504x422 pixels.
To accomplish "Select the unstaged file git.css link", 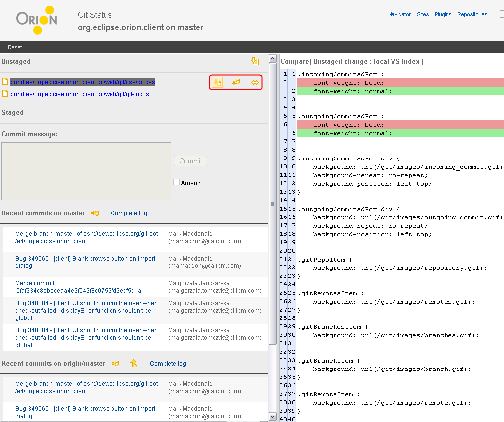I will [83, 82].
